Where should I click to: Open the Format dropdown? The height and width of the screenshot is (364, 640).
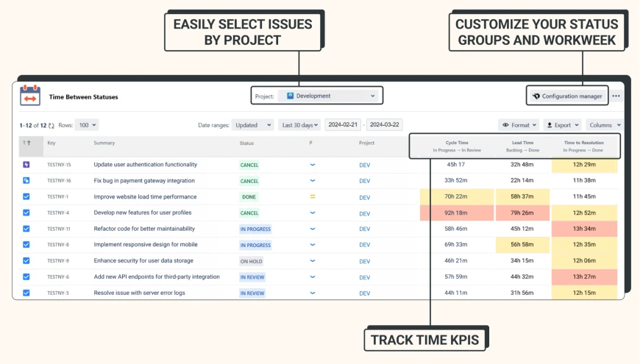point(519,125)
